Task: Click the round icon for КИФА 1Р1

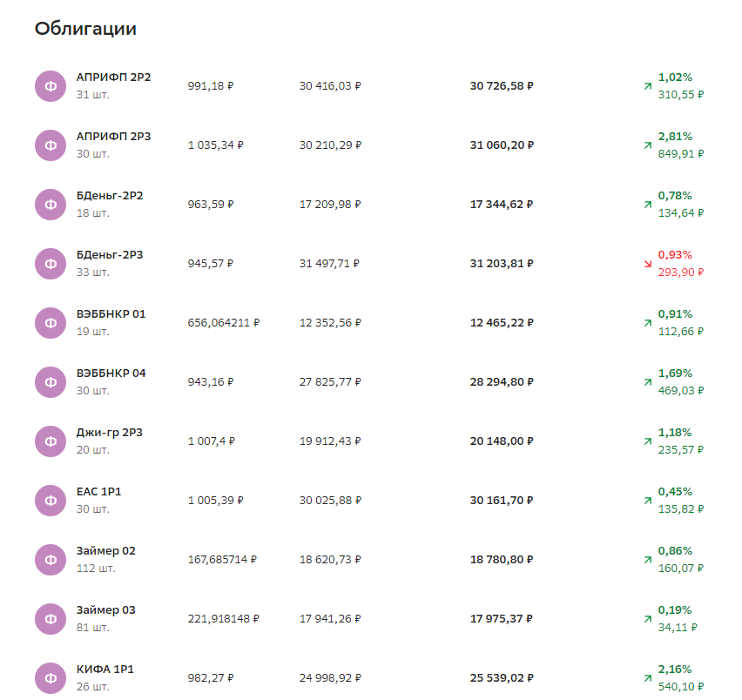Action: (51, 677)
